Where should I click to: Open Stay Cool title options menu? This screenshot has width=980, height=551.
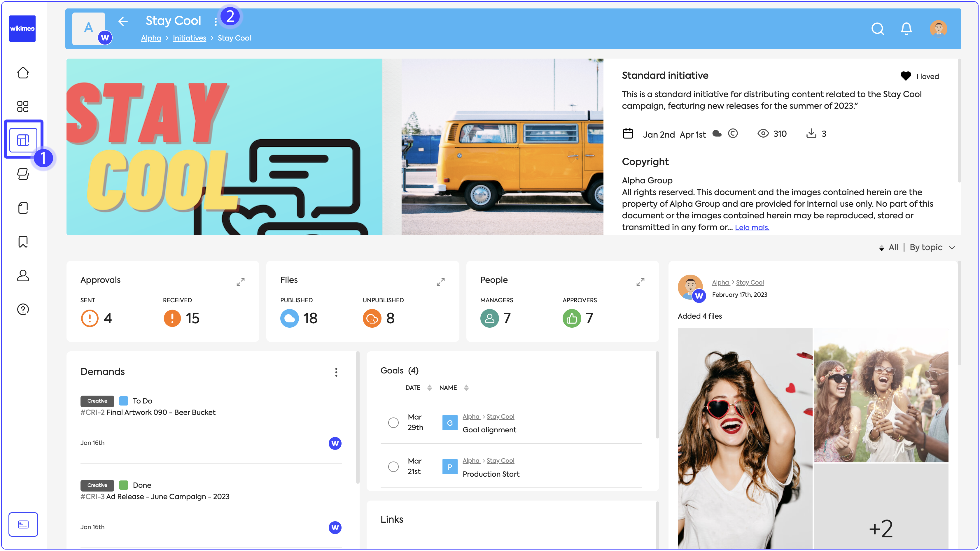(x=215, y=22)
